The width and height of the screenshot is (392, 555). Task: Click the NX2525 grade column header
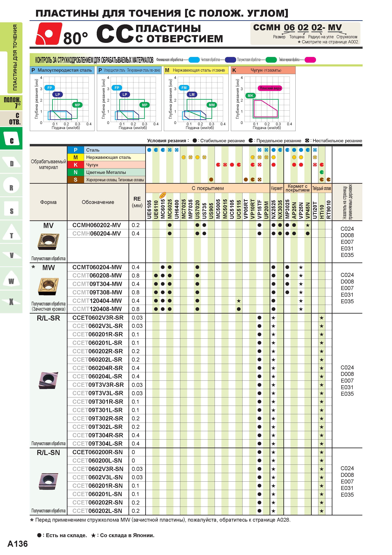(273, 209)
